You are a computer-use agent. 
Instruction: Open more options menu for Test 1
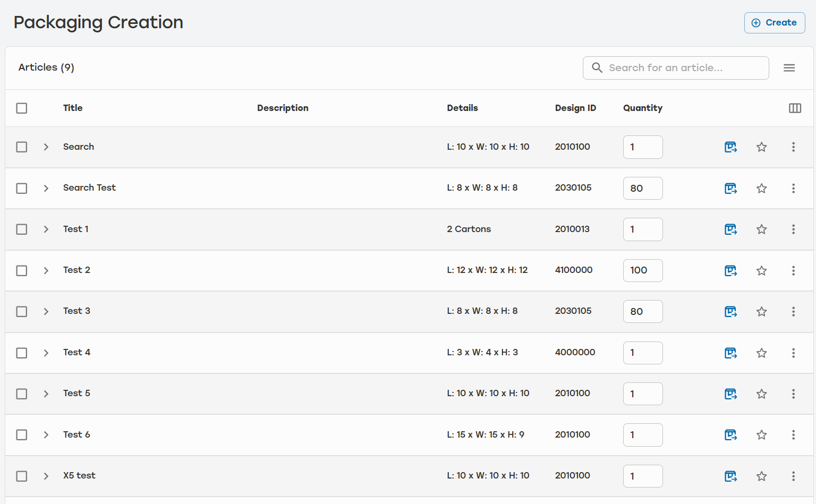pos(793,229)
